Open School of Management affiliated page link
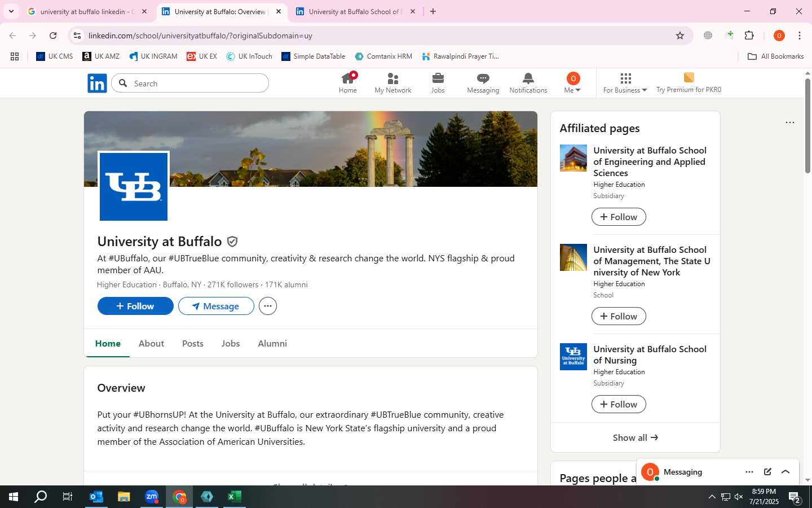The height and width of the screenshot is (508, 812). tap(652, 261)
